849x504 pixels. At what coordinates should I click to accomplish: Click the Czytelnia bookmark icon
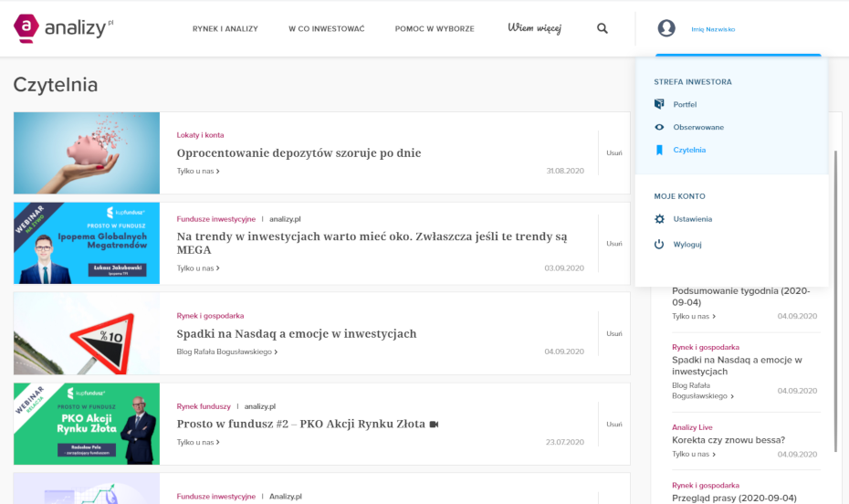click(x=659, y=150)
